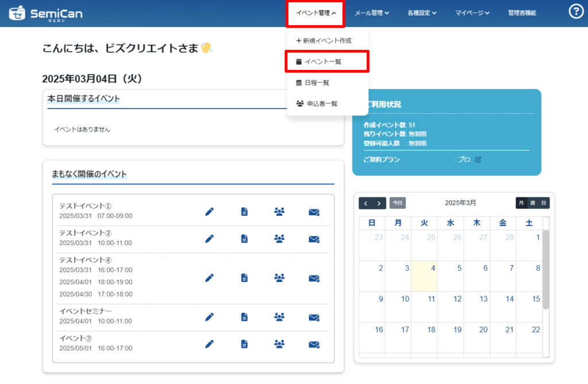Switch calendar to 日 view
Screen dimensions: 588x384
pyautogui.click(x=543, y=203)
